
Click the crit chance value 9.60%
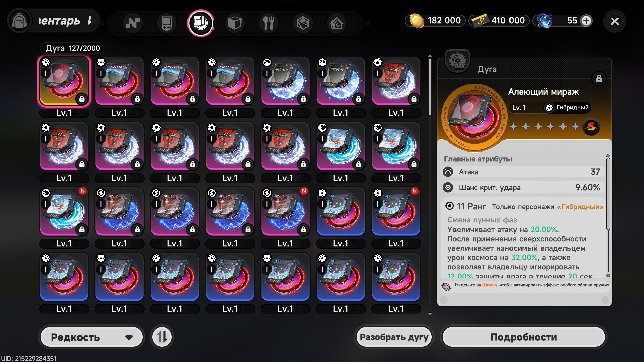[x=587, y=187]
